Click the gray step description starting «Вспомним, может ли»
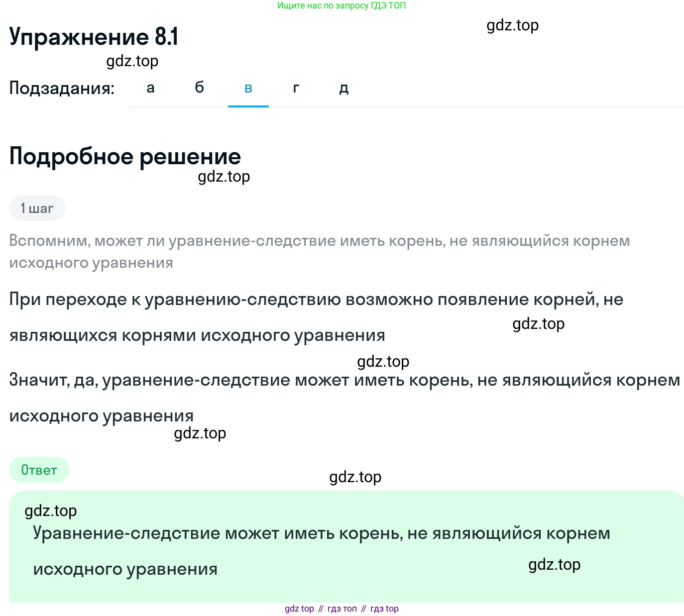This screenshot has width=684, height=616. (320, 251)
